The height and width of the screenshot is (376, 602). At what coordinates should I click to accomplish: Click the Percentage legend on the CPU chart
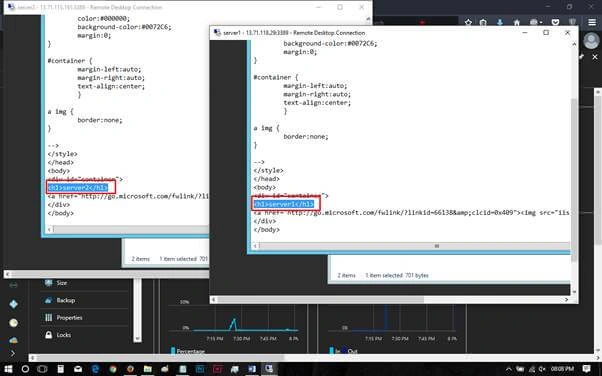click(188, 351)
